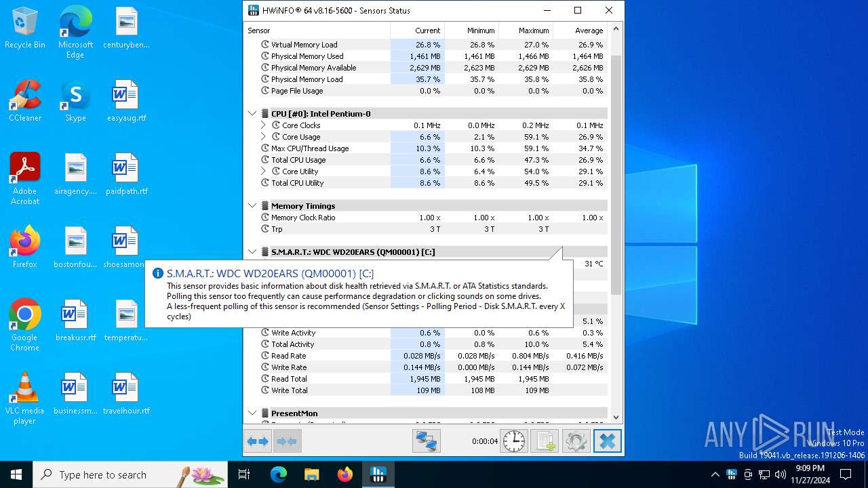Expand the Core Clocks row
The image size is (868, 488).
pyautogui.click(x=264, y=125)
